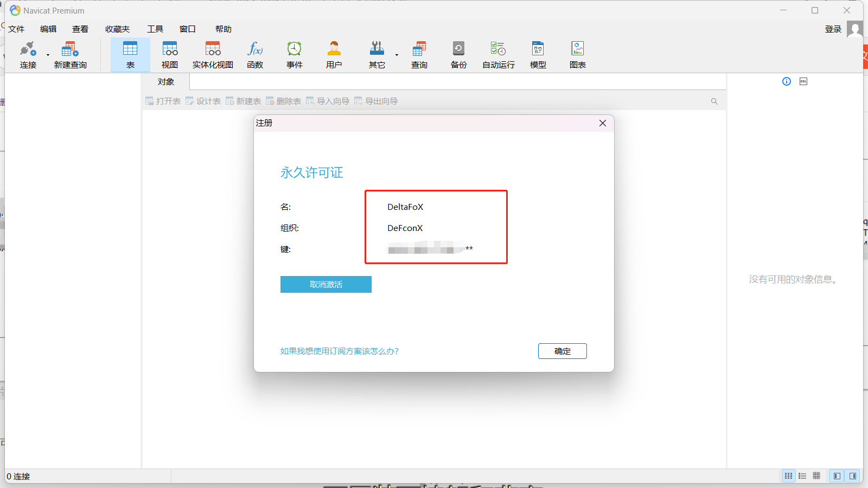Close the 注册 dialog

click(x=603, y=123)
